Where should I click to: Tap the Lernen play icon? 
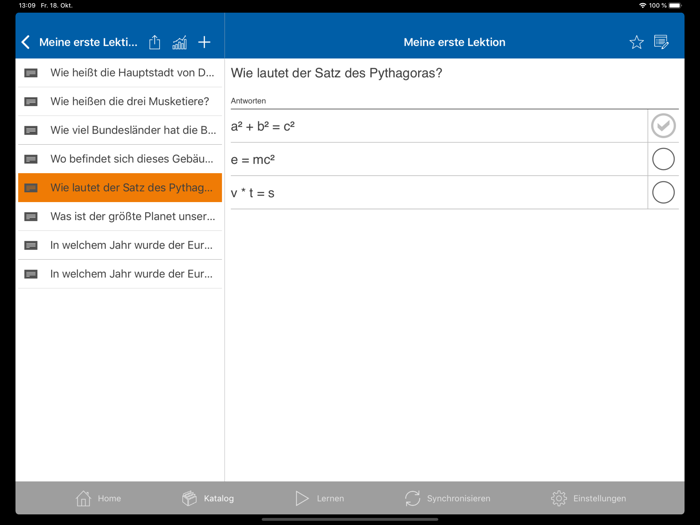point(302,498)
